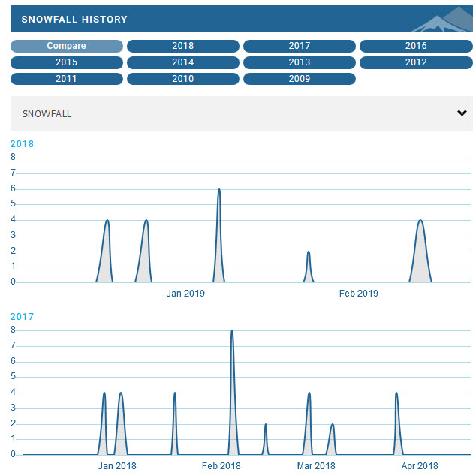Click the Feb 2019 4-inch snowfall peak

tap(420, 251)
